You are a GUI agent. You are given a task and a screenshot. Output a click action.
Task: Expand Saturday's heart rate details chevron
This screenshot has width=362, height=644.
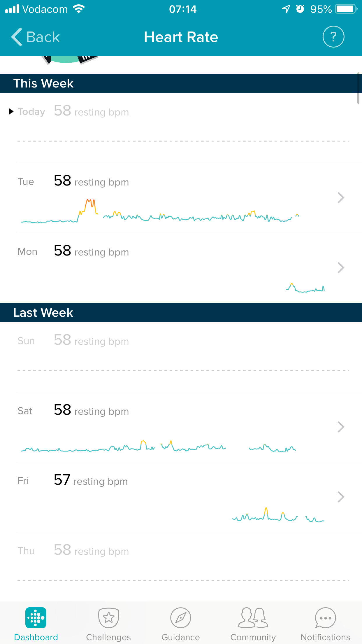pyautogui.click(x=341, y=427)
